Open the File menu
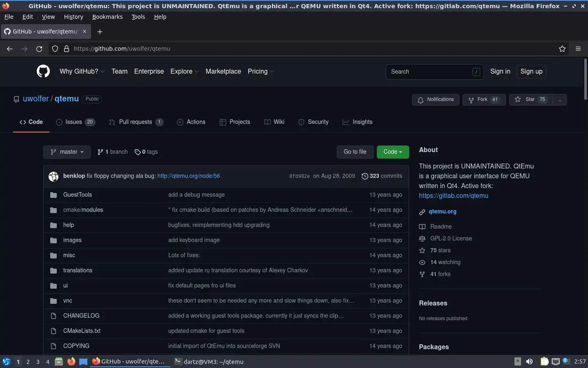The width and height of the screenshot is (588, 368). [9, 17]
